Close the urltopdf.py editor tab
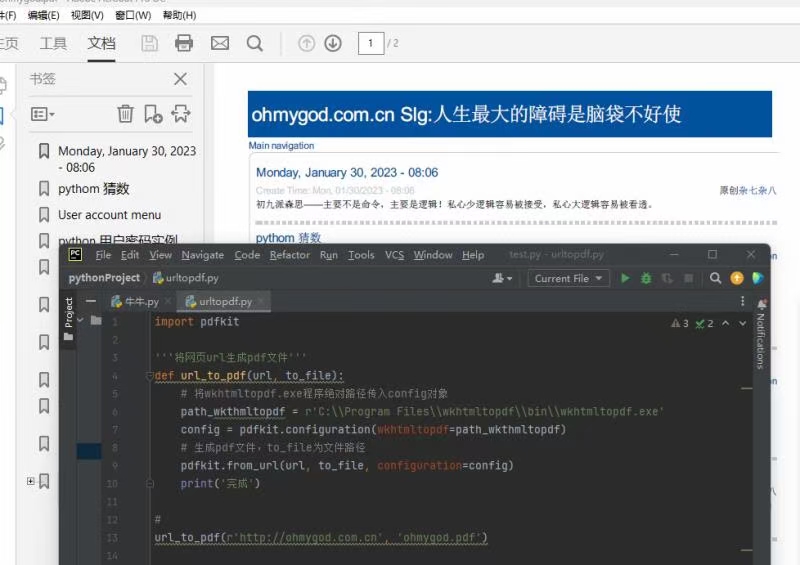 pos(261,301)
